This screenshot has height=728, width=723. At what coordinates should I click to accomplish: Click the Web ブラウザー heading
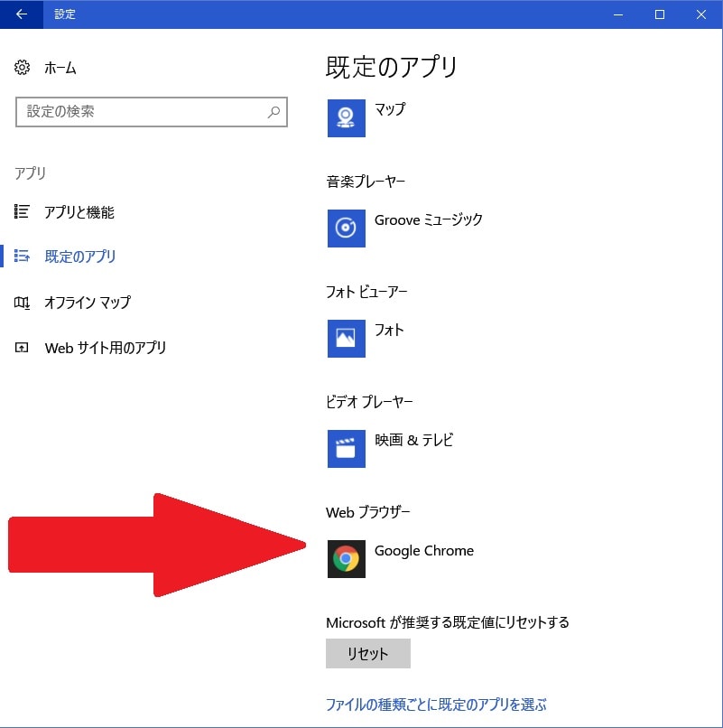(368, 512)
